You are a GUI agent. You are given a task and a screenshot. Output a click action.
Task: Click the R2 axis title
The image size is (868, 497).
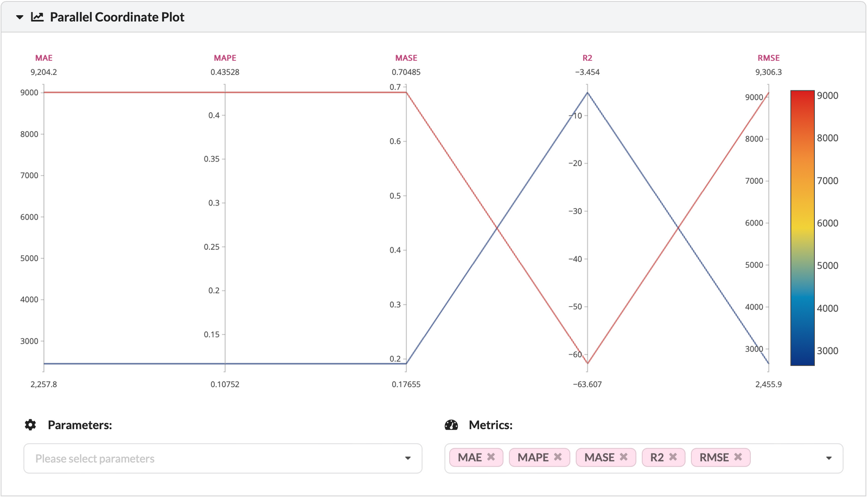588,58
